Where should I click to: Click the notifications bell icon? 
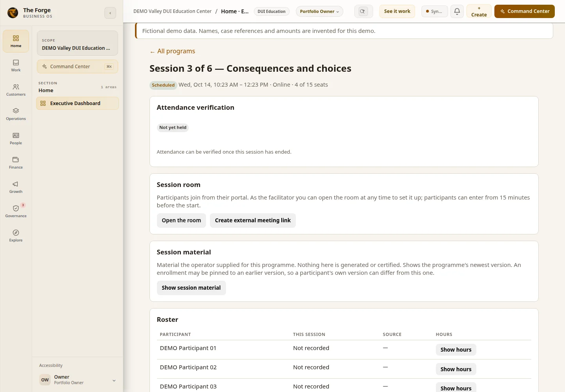(457, 11)
